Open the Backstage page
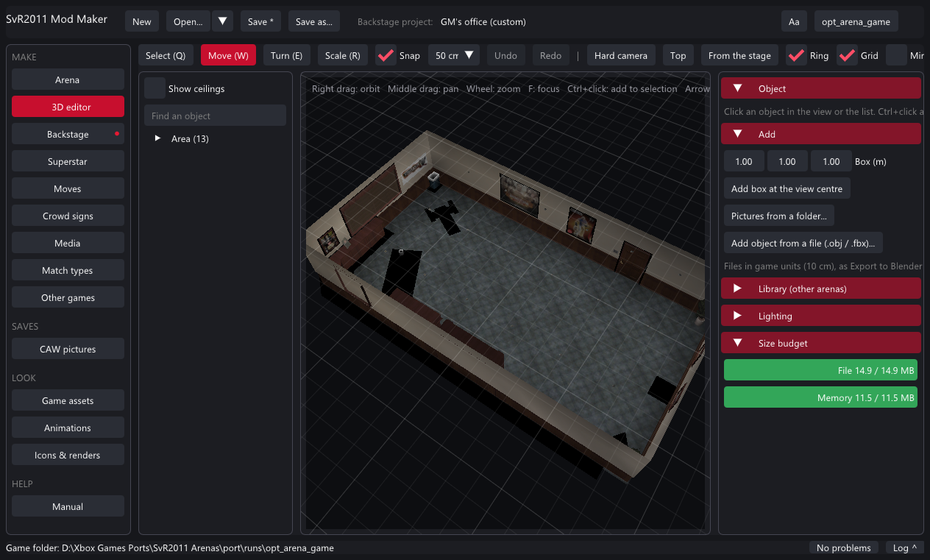 [68, 134]
